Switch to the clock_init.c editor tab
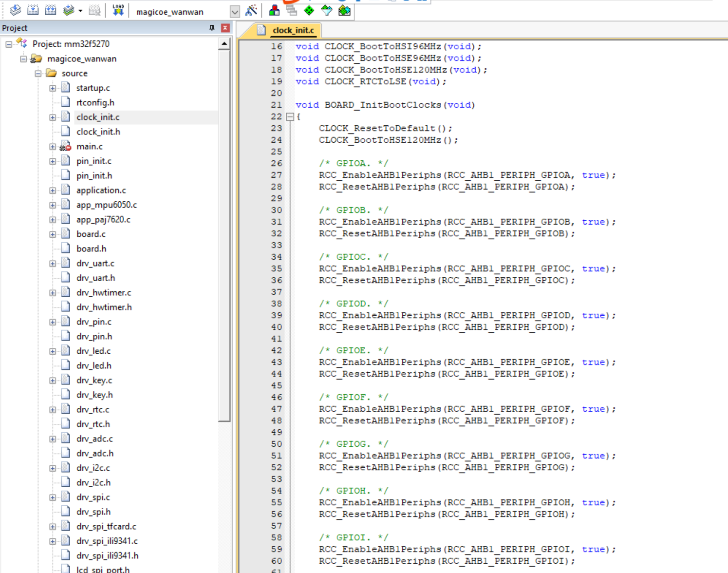The width and height of the screenshot is (728, 573). [293, 30]
